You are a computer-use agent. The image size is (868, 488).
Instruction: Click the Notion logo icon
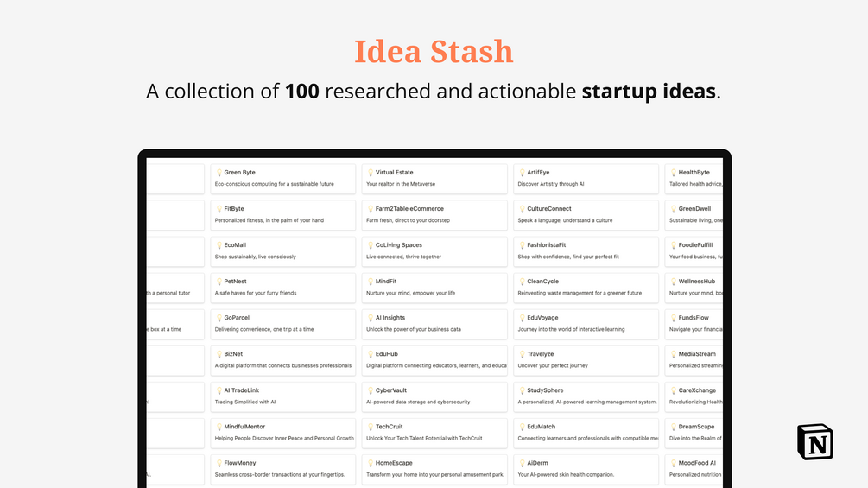click(814, 441)
